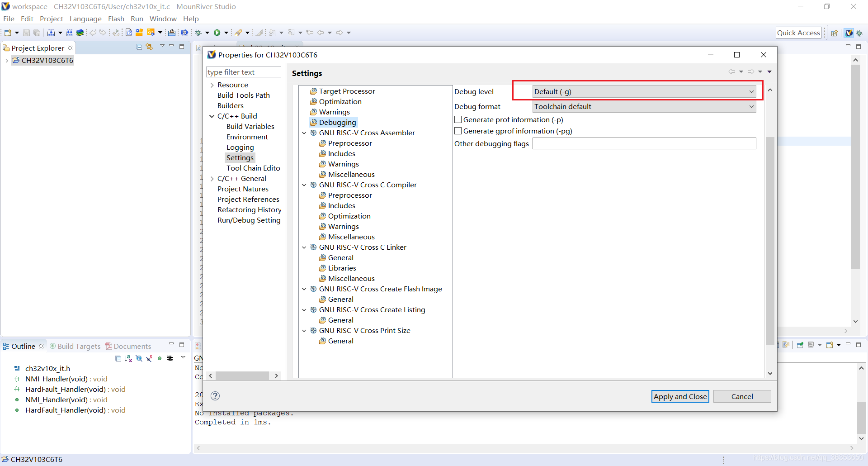
Task: Click the type filter text box
Action: click(244, 72)
